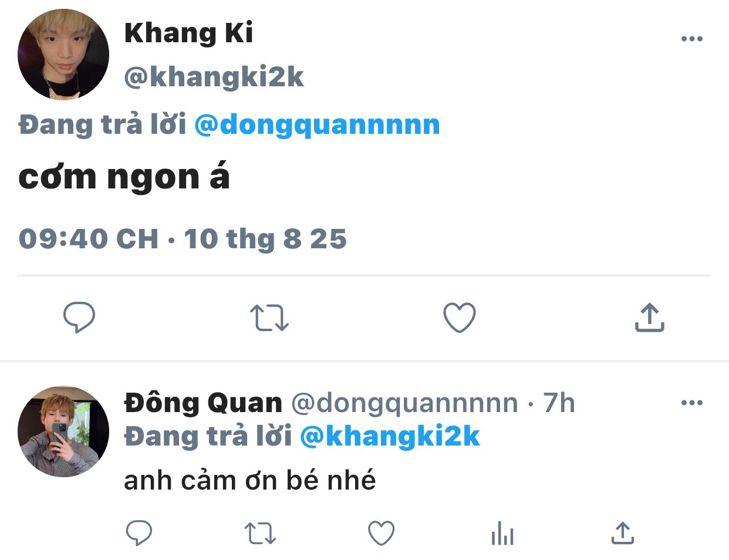Reply to Khang Ki's main tweet
This screenshot has height=560, width=729.
(79, 318)
